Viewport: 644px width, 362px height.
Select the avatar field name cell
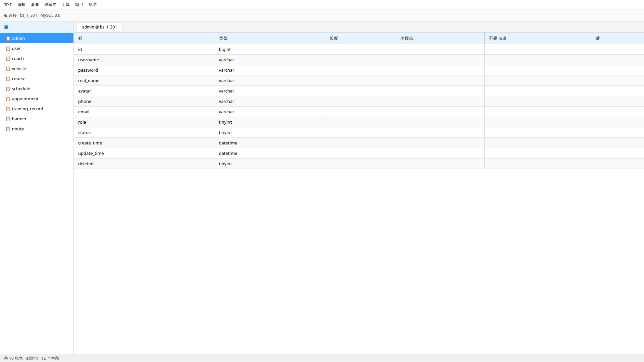pos(144,91)
